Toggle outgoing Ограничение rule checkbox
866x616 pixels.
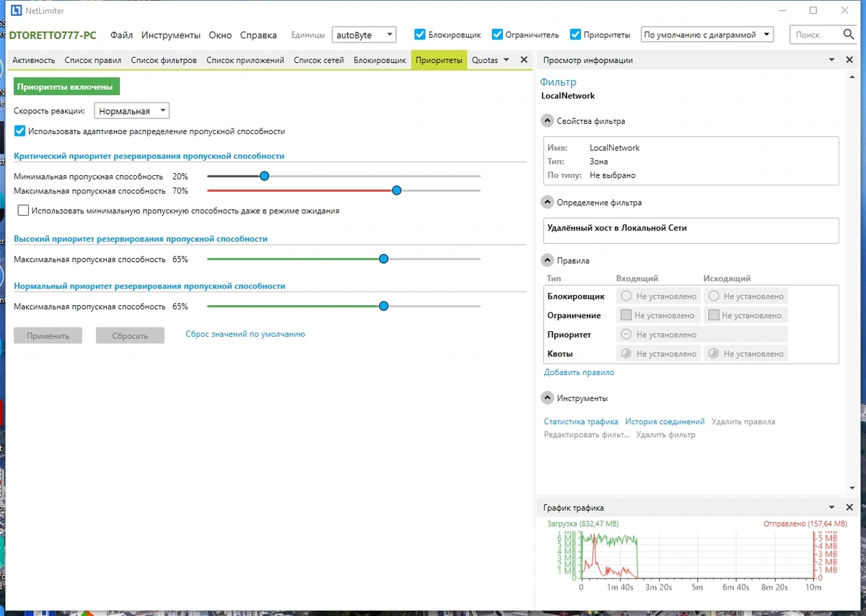pos(714,315)
